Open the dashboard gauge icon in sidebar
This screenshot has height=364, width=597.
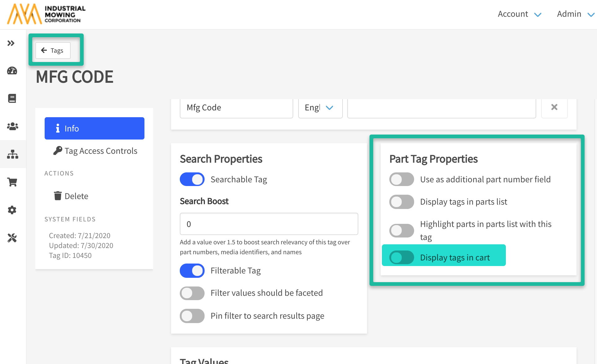click(x=12, y=71)
